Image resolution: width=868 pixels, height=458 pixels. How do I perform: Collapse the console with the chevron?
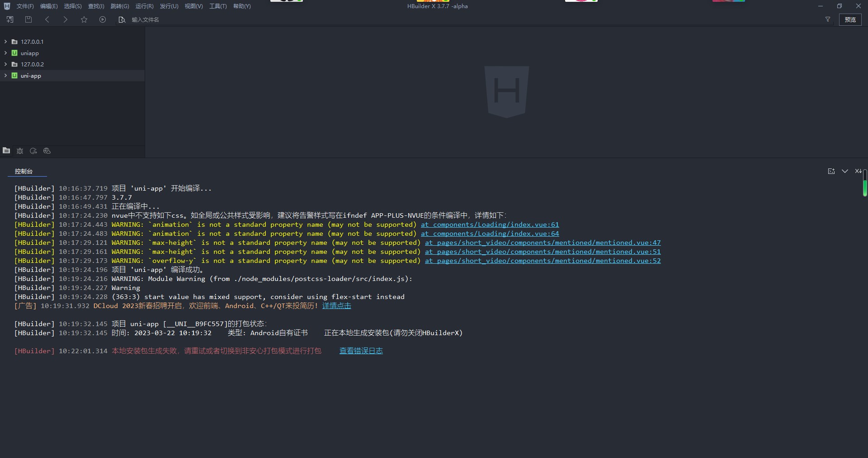coord(844,171)
